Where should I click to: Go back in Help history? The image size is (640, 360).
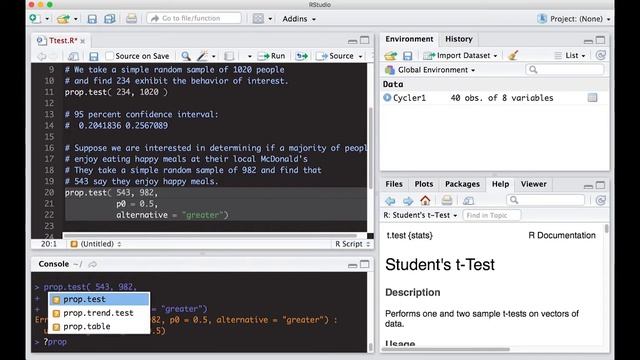pyautogui.click(x=390, y=200)
